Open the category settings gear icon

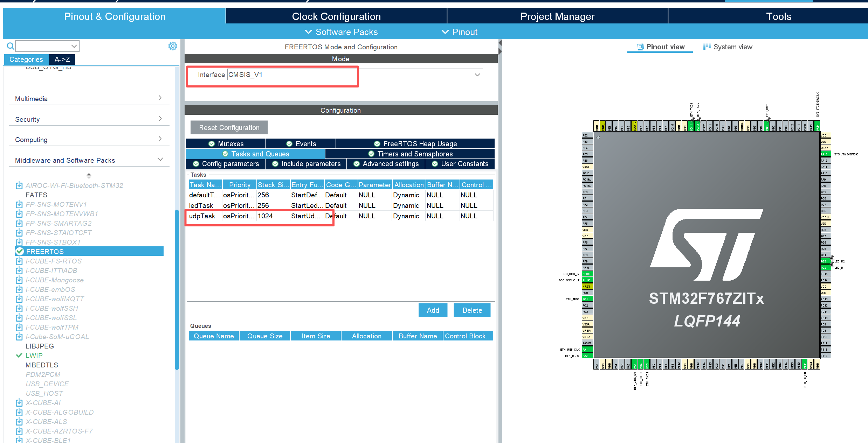point(172,46)
